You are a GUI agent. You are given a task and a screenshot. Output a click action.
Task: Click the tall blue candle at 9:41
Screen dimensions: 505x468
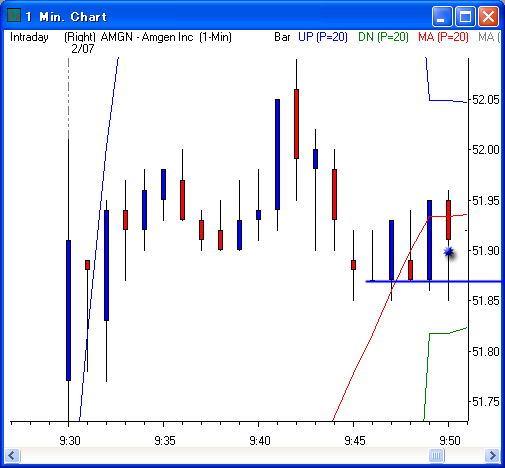click(x=277, y=154)
